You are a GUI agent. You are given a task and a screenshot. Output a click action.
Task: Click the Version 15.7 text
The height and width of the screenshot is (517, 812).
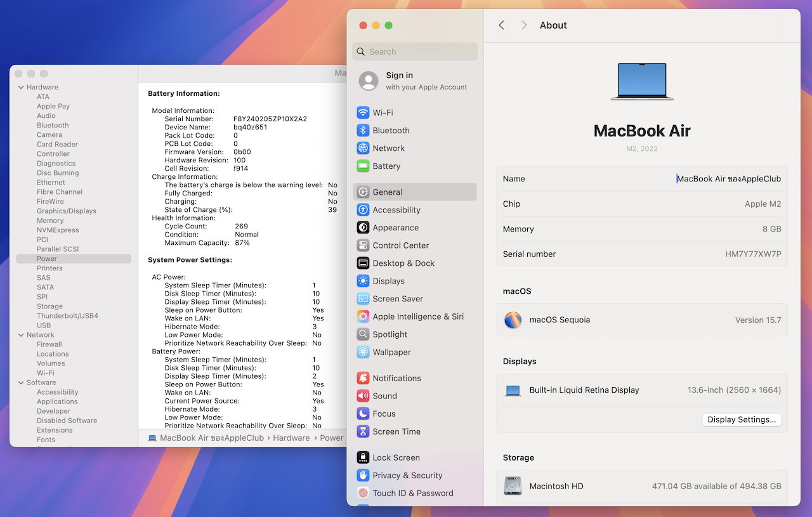point(758,320)
